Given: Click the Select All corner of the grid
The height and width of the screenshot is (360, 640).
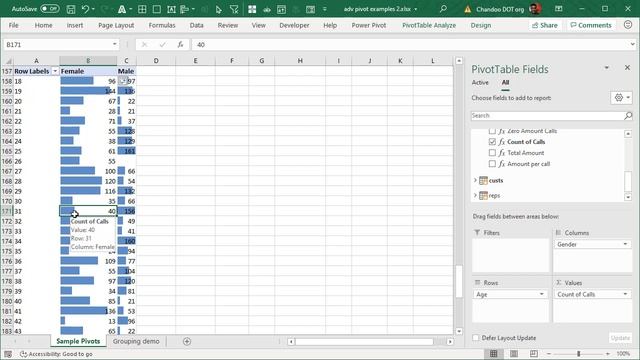Looking at the screenshot, I should tap(8, 61).
